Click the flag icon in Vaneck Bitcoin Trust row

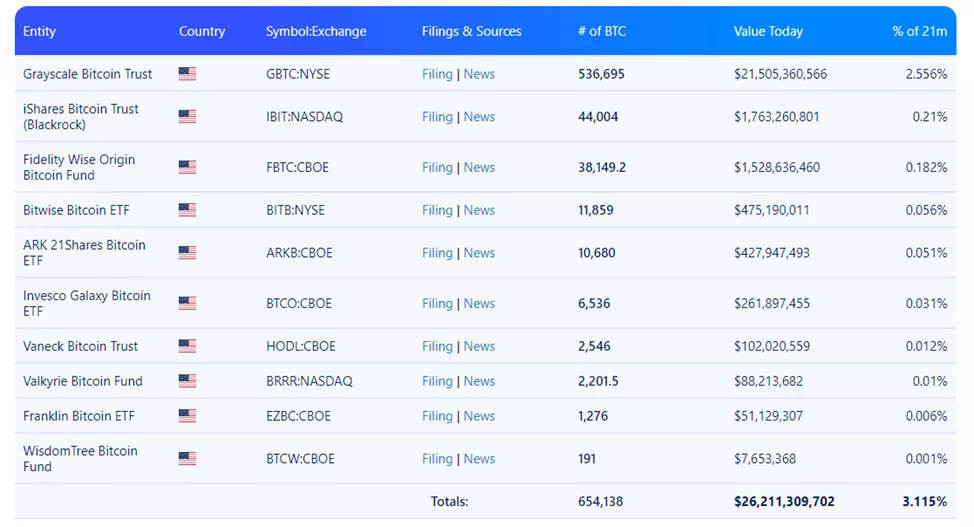point(187,346)
